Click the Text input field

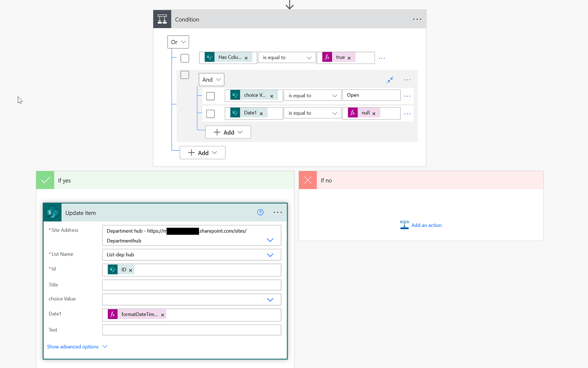tap(191, 330)
